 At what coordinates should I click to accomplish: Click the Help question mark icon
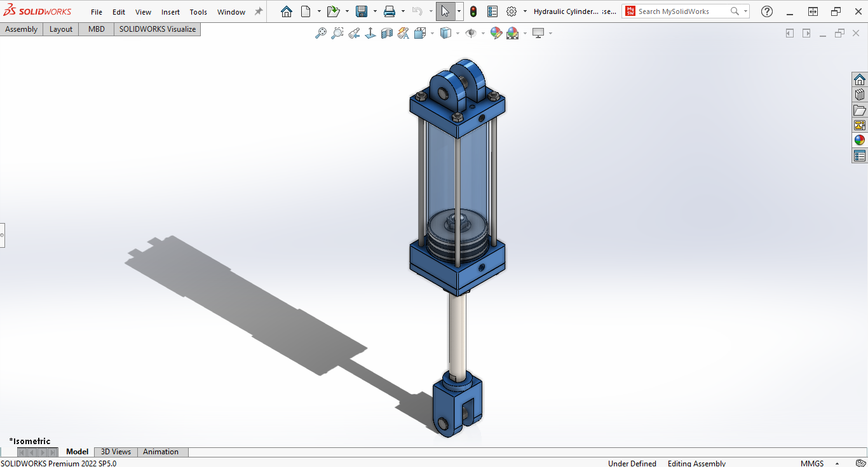tap(767, 11)
